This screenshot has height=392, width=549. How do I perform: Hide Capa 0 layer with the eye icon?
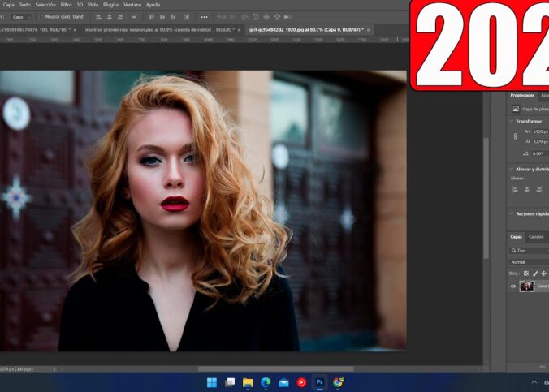pyautogui.click(x=513, y=286)
